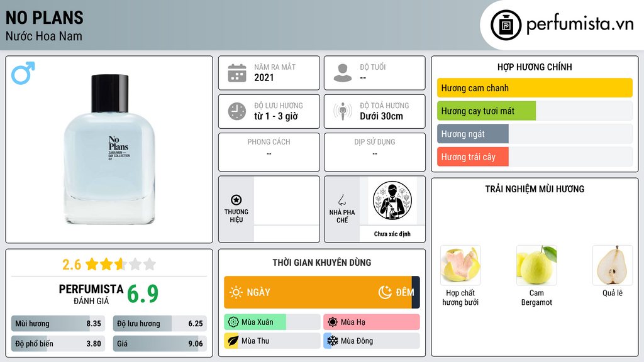Click the yellow star rating icons

121,264
